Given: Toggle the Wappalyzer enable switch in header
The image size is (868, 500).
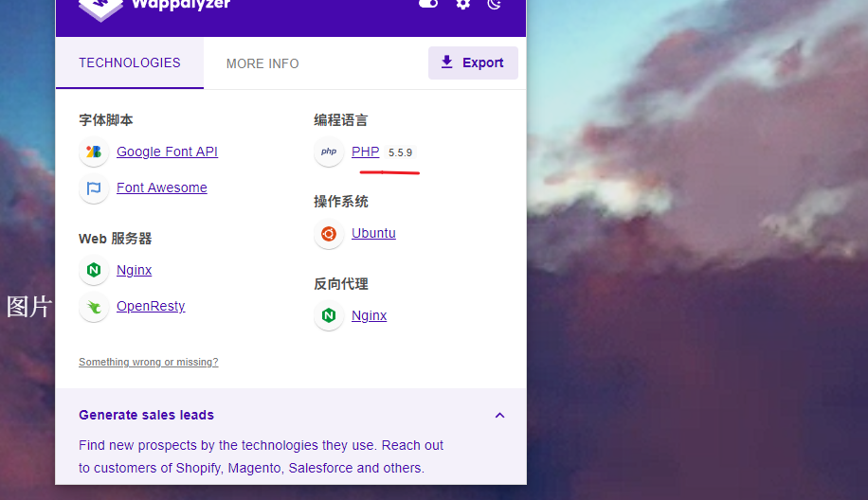Looking at the screenshot, I should pos(428,4).
